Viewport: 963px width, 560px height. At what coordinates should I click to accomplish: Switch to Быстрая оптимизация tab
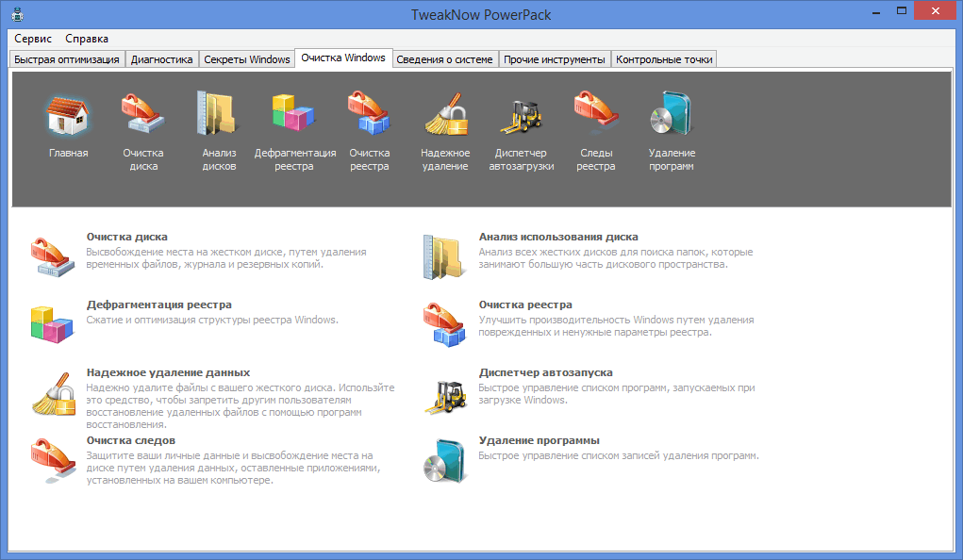pyautogui.click(x=67, y=59)
